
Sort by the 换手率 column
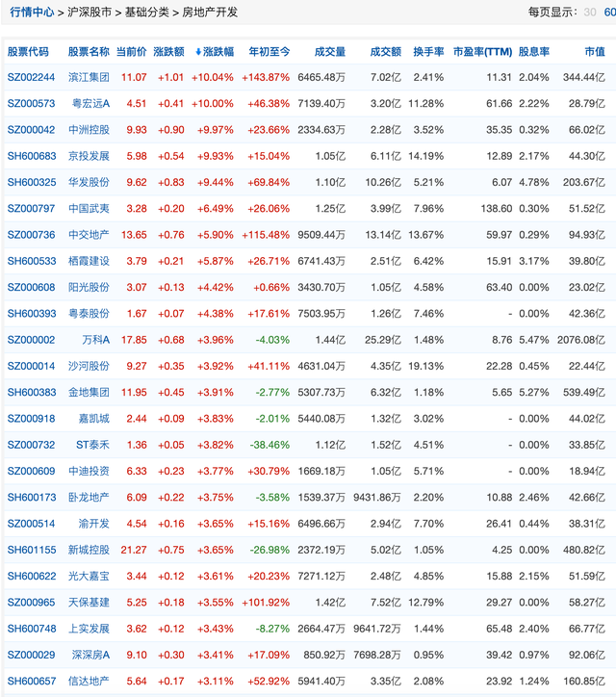pos(428,52)
